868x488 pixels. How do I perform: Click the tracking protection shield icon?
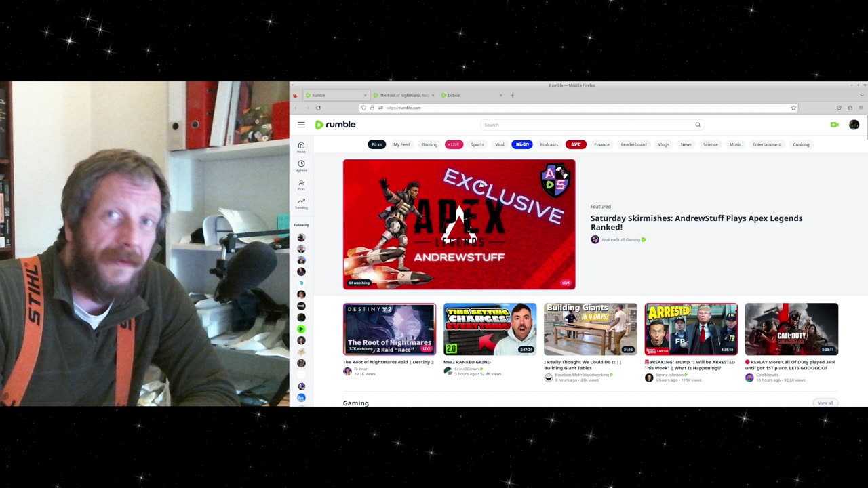point(363,108)
